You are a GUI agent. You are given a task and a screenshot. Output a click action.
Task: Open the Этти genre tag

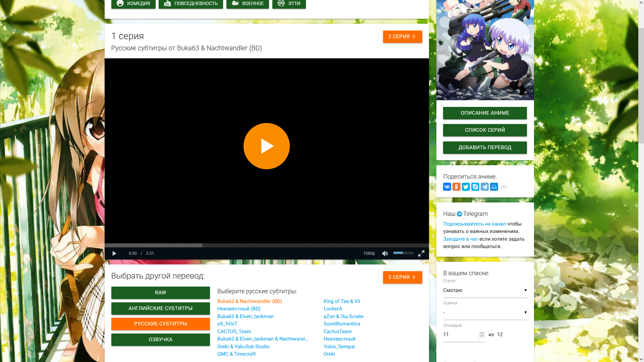(x=289, y=4)
